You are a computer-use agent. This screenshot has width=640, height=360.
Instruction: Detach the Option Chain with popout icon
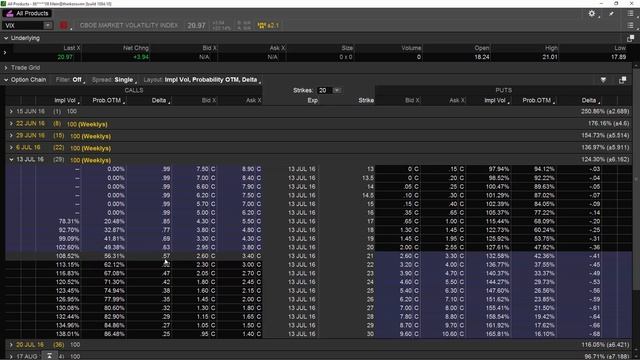(622, 80)
